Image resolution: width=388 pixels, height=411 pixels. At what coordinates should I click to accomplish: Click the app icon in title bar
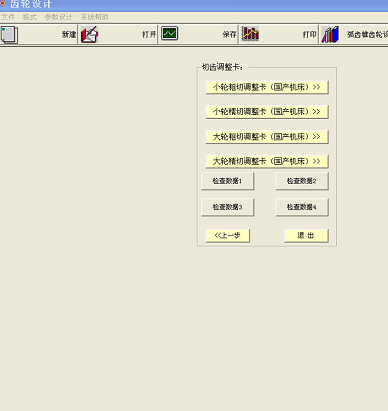tap(3, 4)
